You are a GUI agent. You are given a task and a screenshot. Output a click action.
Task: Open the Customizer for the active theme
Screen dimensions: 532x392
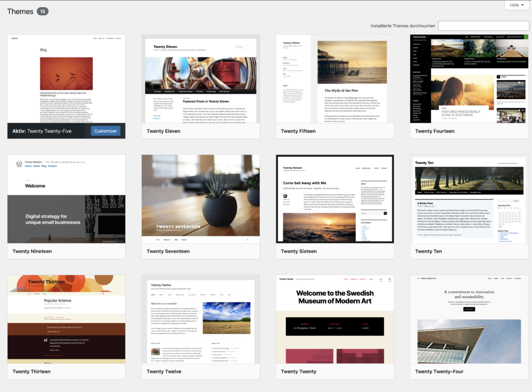[105, 131]
